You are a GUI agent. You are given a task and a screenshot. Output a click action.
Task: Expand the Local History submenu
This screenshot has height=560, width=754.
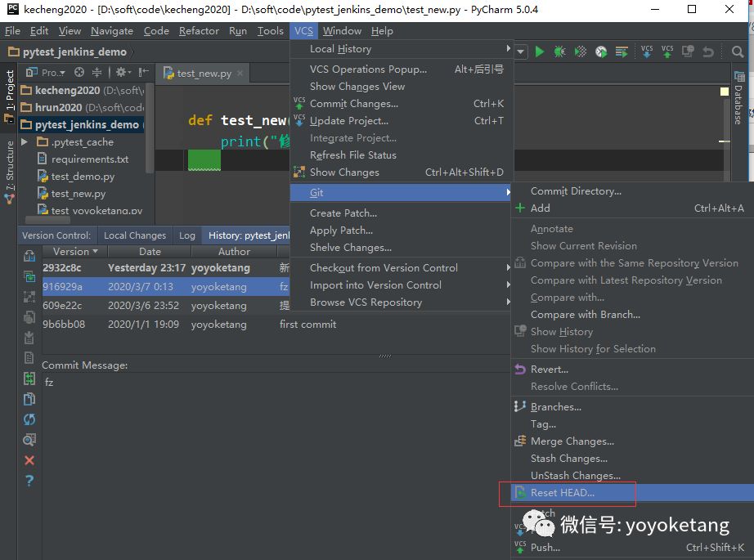click(x=402, y=48)
